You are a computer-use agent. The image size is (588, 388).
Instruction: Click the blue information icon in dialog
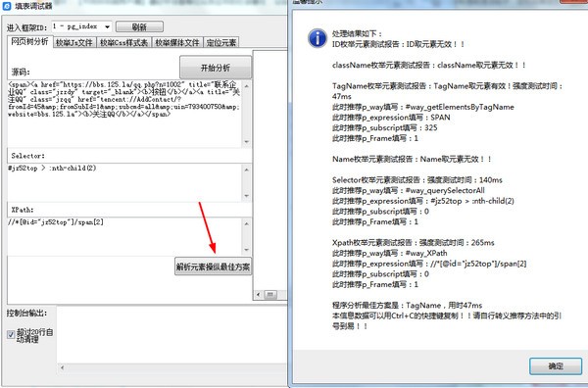point(318,38)
